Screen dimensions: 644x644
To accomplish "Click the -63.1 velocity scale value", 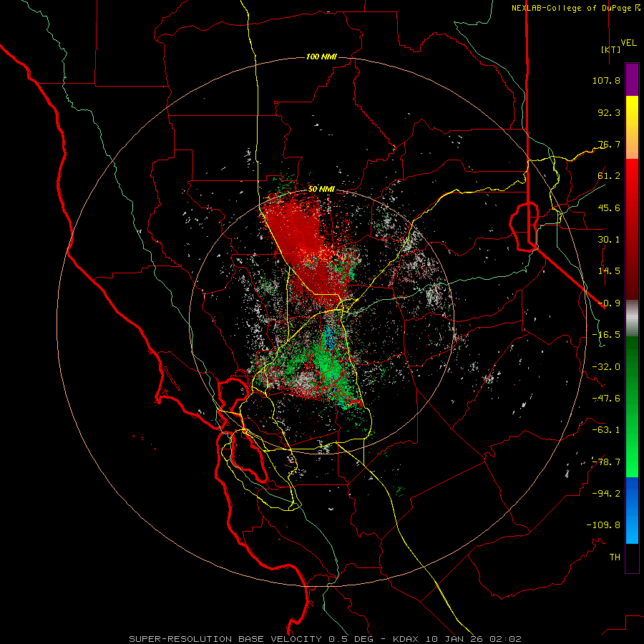I will pyautogui.click(x=606, y=430).
